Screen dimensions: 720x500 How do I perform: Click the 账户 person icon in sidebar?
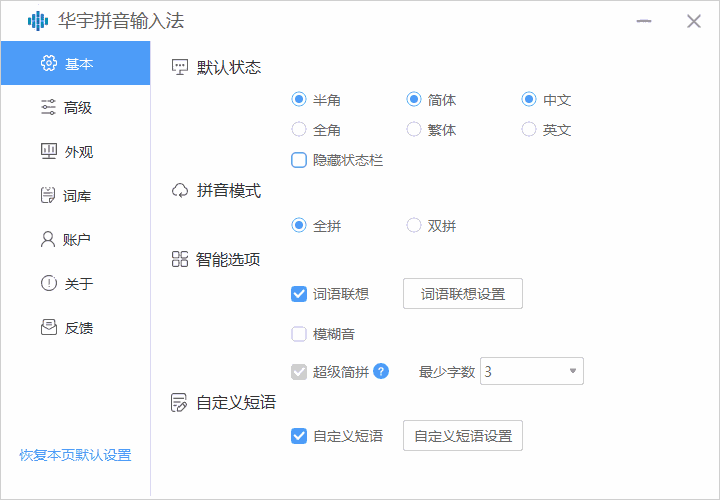[x=48, y=240]
